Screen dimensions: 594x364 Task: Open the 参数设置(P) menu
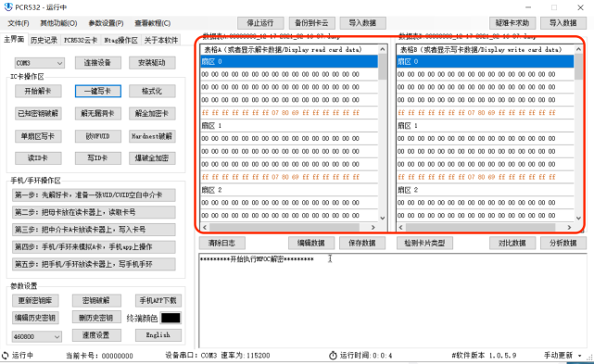[x=106, y=23]
